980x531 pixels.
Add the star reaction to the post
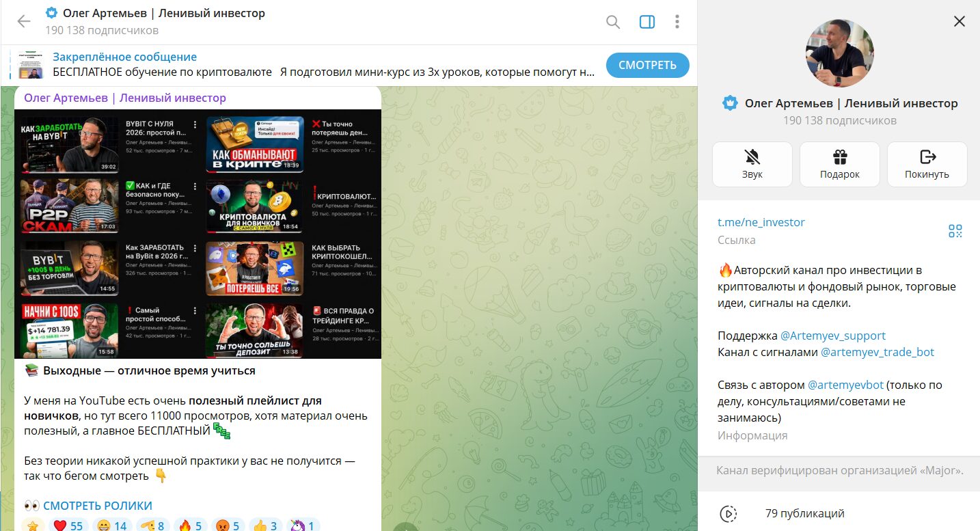click(x=32, y=526)
